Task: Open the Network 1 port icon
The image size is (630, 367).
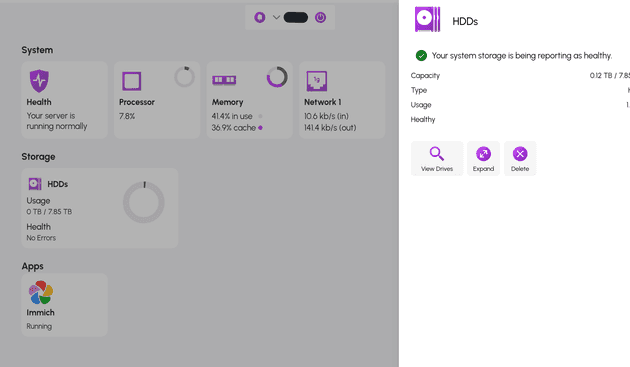Action: tap(317, 81)
